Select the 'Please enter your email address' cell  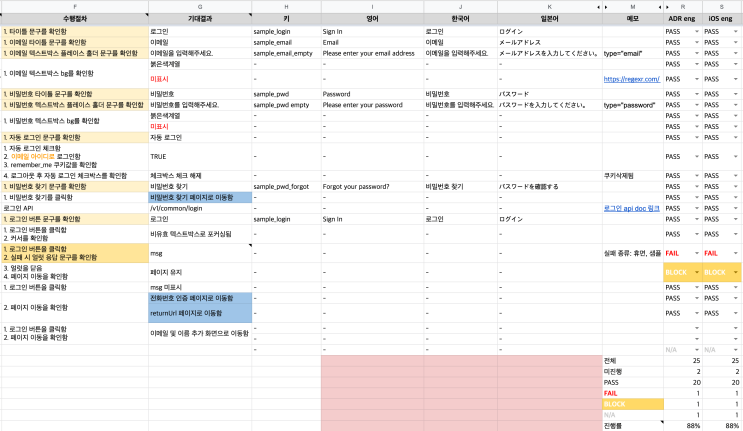coord(372,54)
